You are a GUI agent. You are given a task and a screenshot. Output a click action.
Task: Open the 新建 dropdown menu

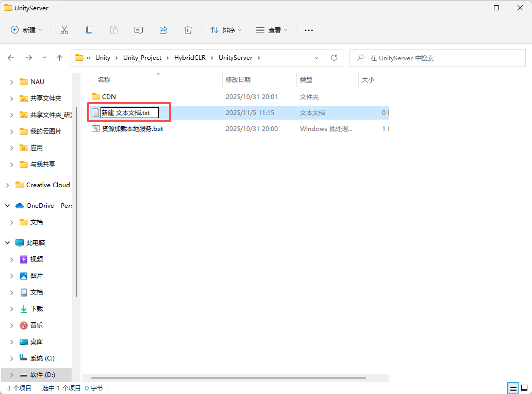pos(26,30)
